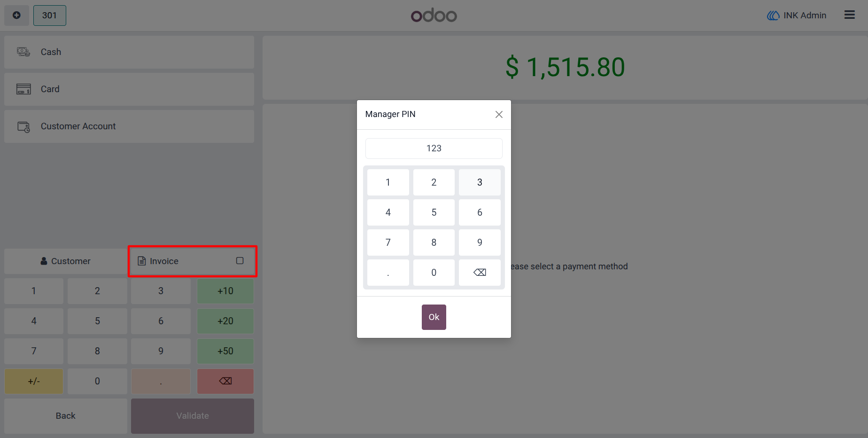The height and width of the screenshot is (438, 868).
Task: Click the Customer button
Action: pos(66,261)
